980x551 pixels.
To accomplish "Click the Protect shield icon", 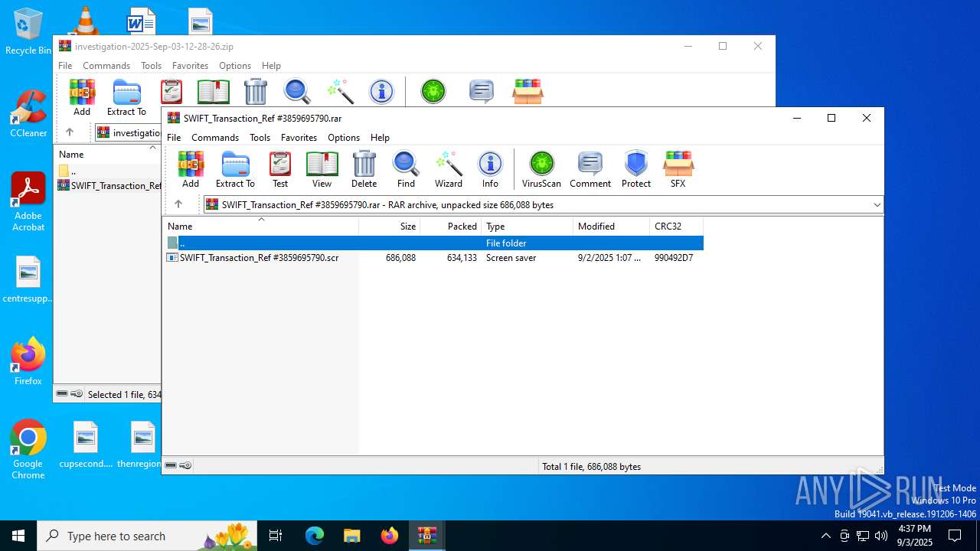I will tap(636, 169).
